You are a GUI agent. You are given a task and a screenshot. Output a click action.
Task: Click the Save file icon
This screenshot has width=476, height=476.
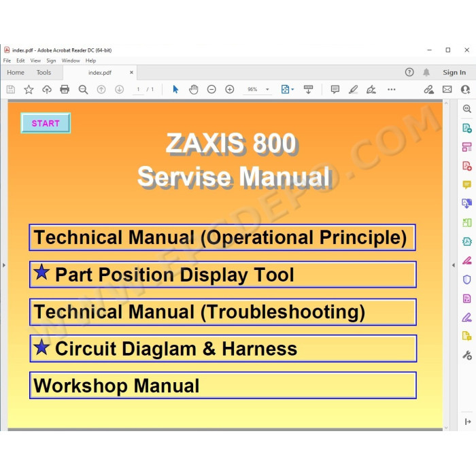(11, 89)
